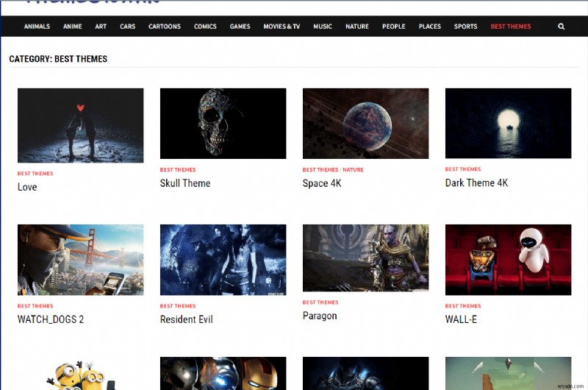Open the Anime category
This screenshot has width=588, height=390.
(72, 26)
